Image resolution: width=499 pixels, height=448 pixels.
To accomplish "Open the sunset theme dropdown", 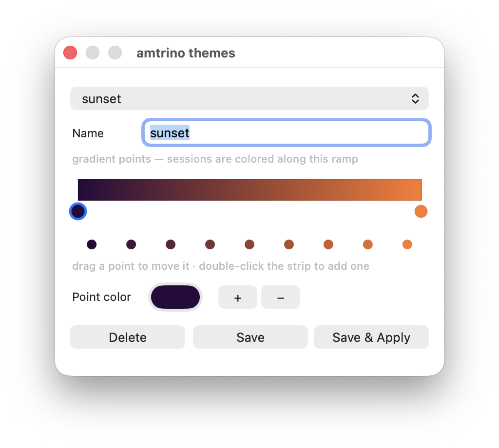I will [x=249, y=98].
